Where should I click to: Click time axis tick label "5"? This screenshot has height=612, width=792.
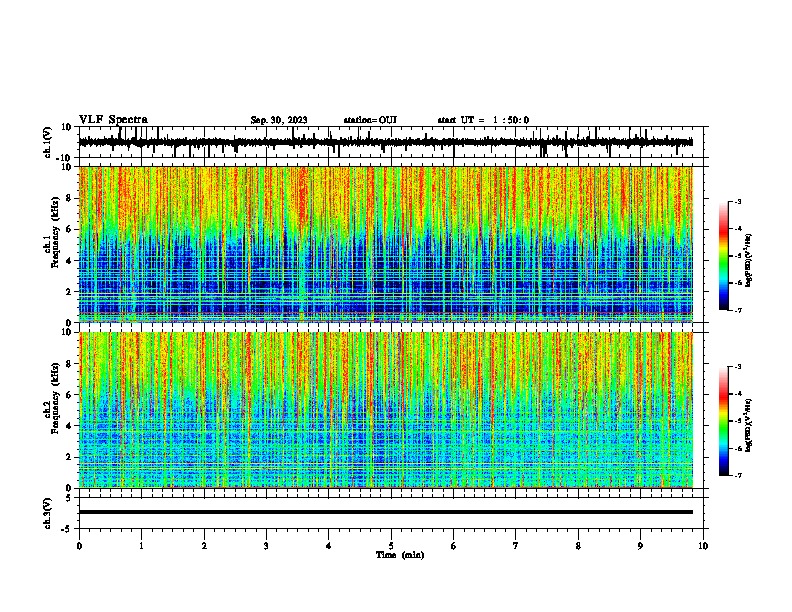point(391,546)
